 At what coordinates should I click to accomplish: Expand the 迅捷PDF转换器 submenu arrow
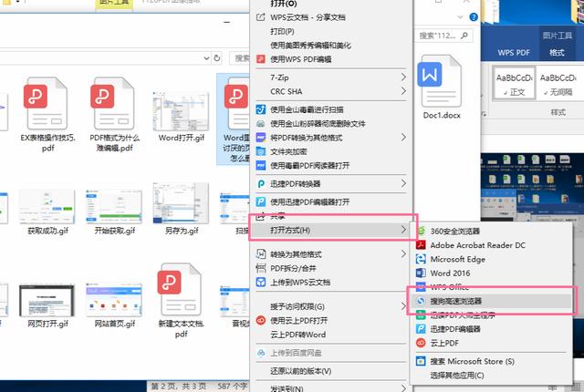click(403, 183)
